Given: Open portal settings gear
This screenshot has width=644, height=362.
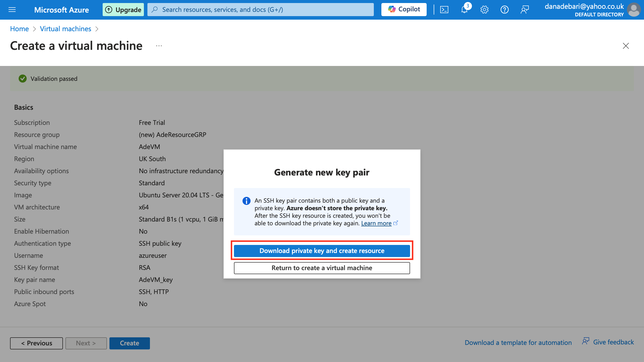Looking at the screenshot, I should click(484, 10).
